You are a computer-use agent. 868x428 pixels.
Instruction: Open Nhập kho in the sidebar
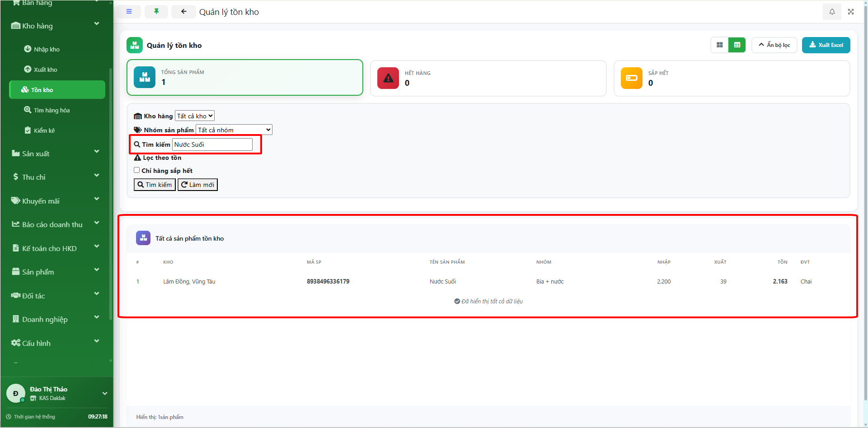tap(47, 49)
